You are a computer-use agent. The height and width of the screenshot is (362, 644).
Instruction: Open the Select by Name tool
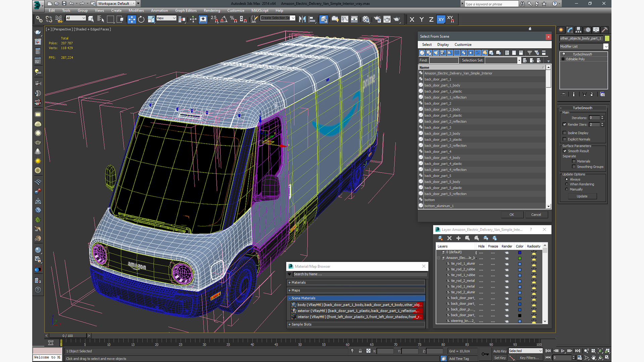click(101, 19)
